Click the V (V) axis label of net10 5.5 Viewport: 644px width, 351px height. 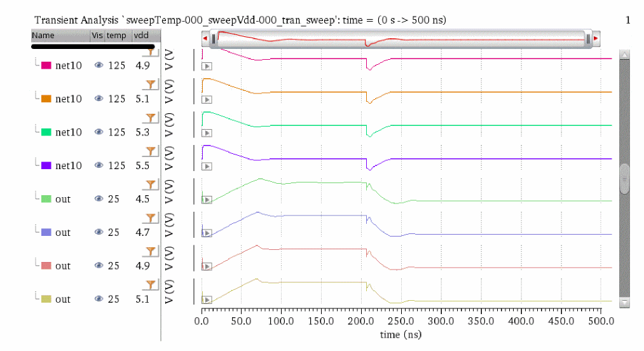point(169,158)
